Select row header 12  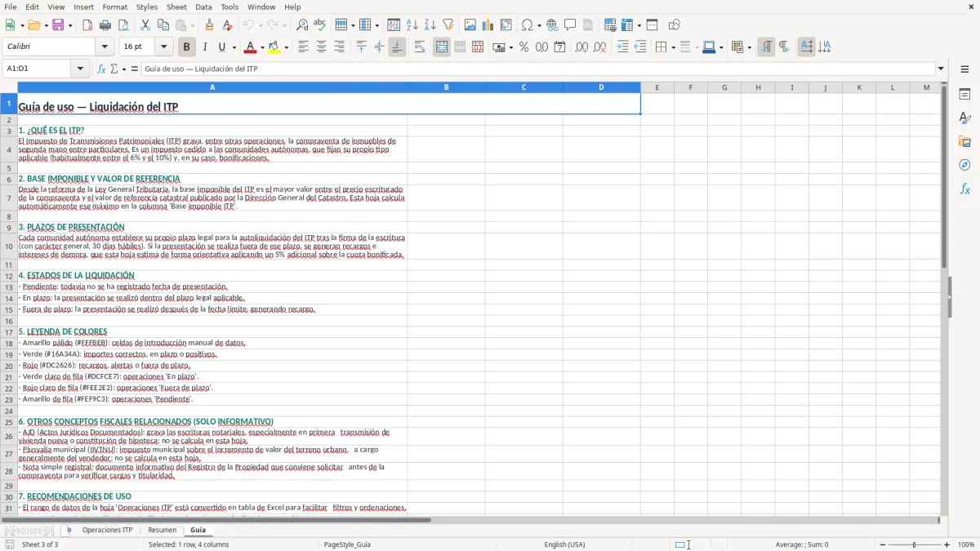9,276
